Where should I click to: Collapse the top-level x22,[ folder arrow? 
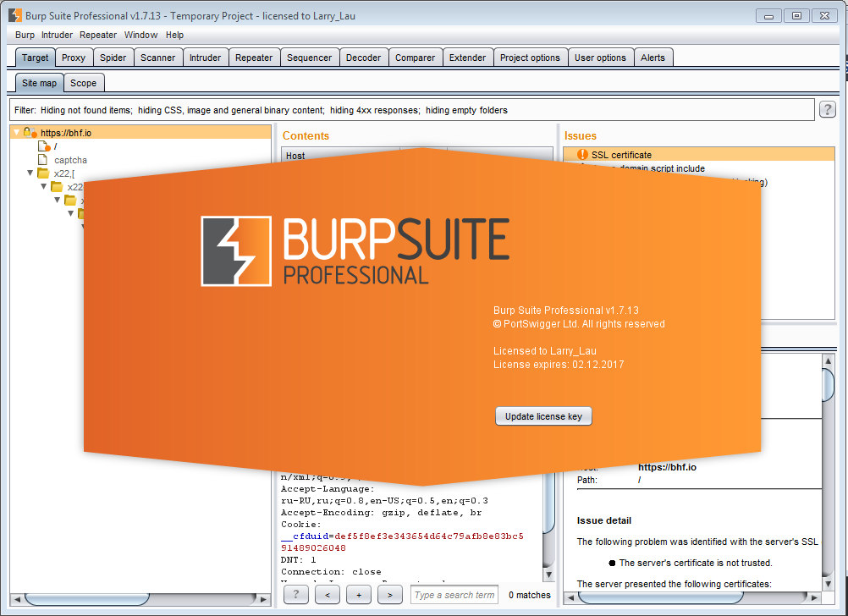tap(30, 173)
